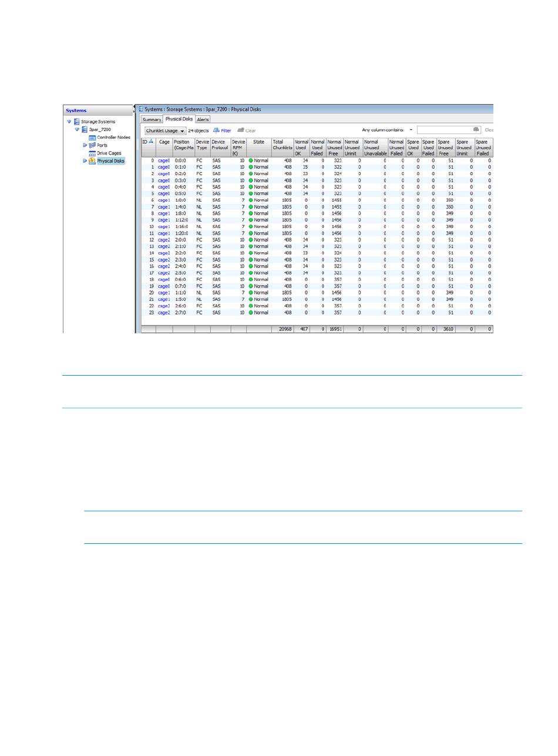Screen dimensions: 558x756
Task: Click the Physical Disks tree icon
Action: pos(92,160)
